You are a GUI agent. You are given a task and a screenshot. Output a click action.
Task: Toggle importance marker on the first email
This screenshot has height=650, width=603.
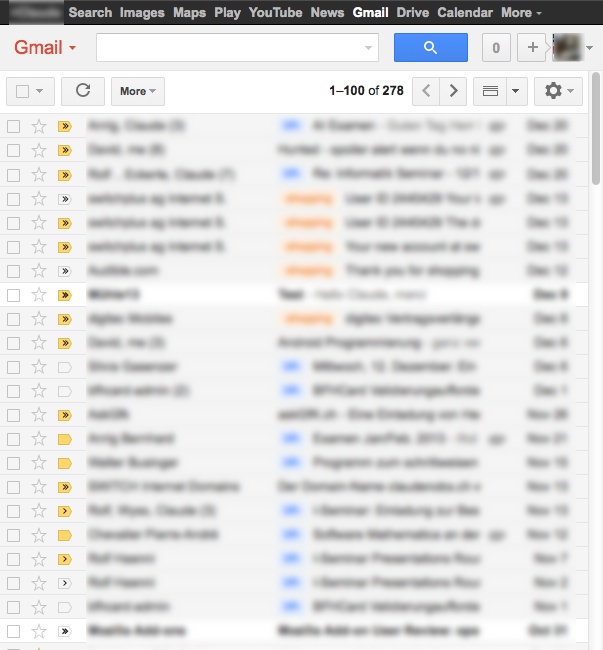click(x=65, y=126)
